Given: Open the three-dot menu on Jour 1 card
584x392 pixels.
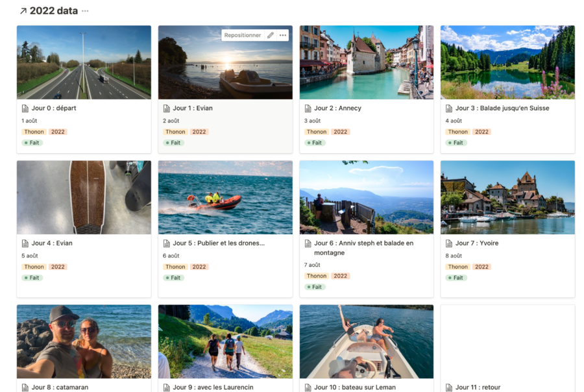Looking at the screenshot, I should point(283,35).
